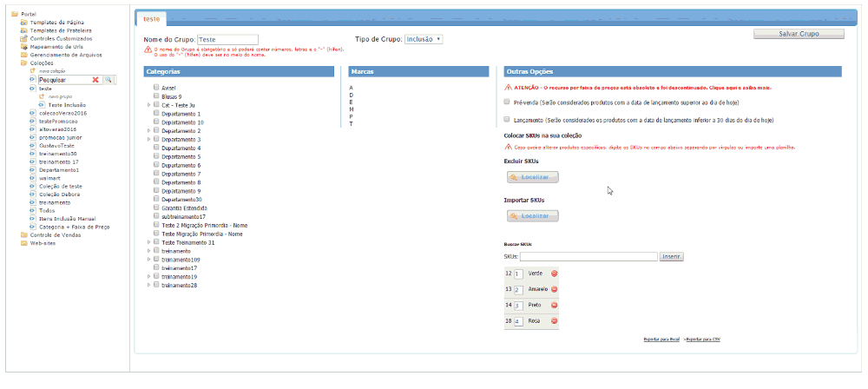Screen dimensions: 868x389
Task: Click the 'nova coleção' add icon
Action: (33, 71)
